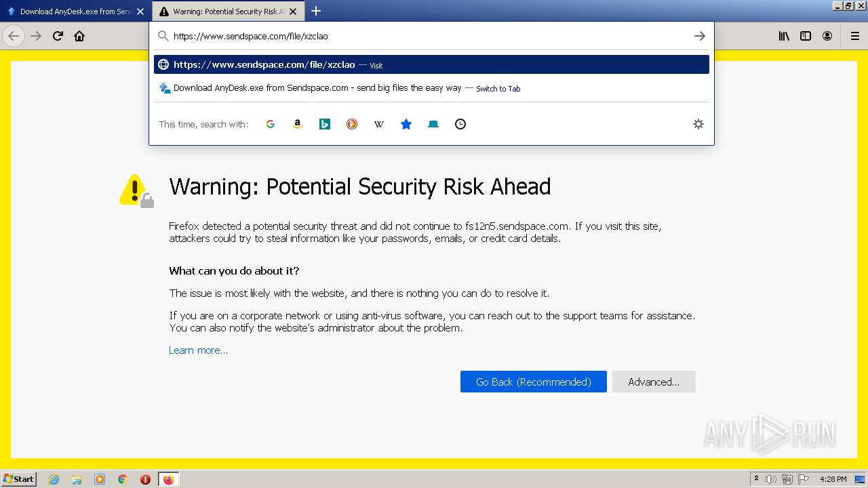Image resolution: width=868 pixels, height=488 pixels.
Task: Launch Internet Explorer from taskbar
Action: [54, 479]
